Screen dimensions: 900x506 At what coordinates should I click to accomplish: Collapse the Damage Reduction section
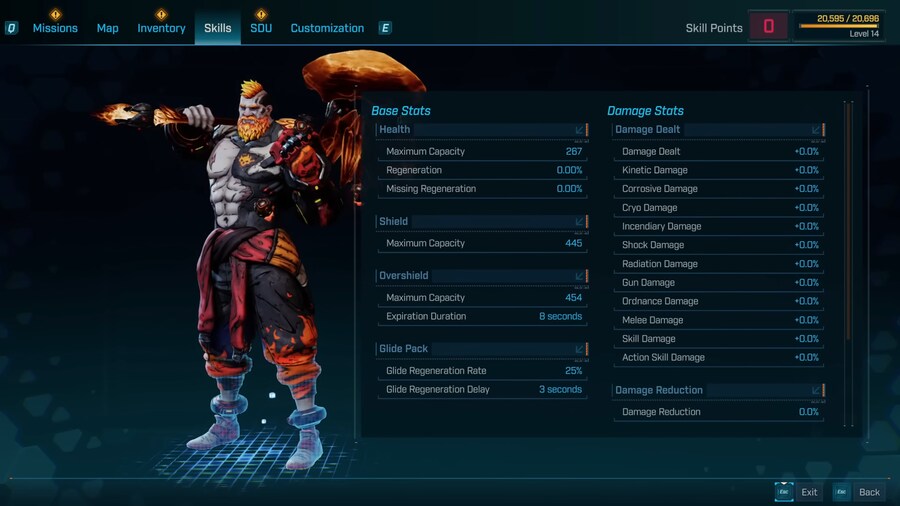[x=817, y=390]
